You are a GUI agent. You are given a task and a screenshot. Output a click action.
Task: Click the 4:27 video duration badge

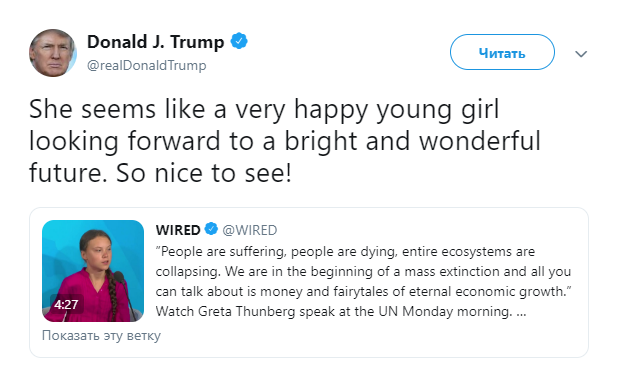tap(66, 304)
